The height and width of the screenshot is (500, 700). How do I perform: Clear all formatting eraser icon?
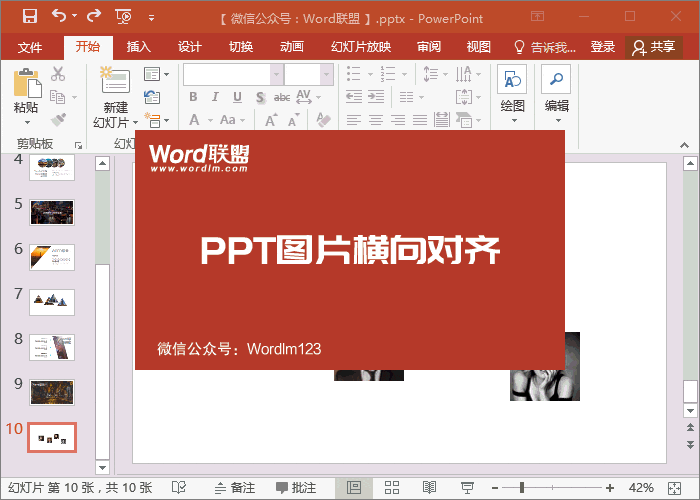tap(324, 120)
